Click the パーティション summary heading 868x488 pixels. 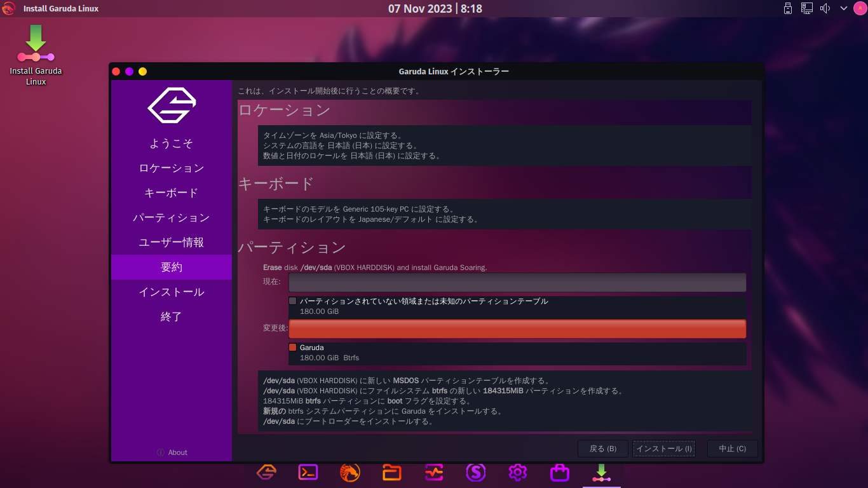292,247
